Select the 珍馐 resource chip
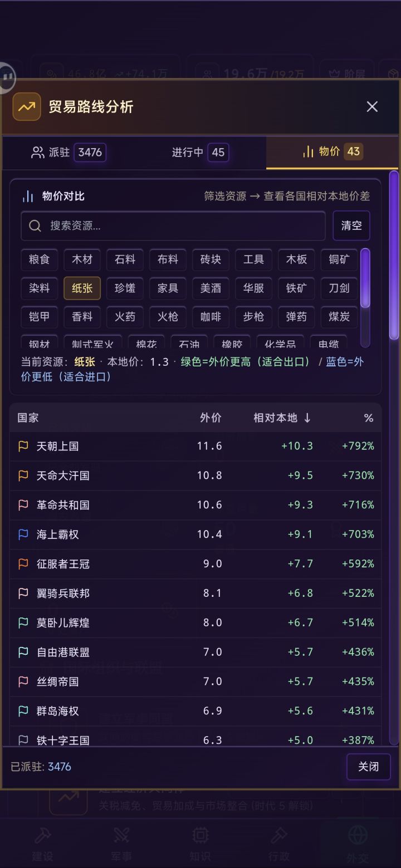Viewport: 401px width, 868px height. [125, 288]
